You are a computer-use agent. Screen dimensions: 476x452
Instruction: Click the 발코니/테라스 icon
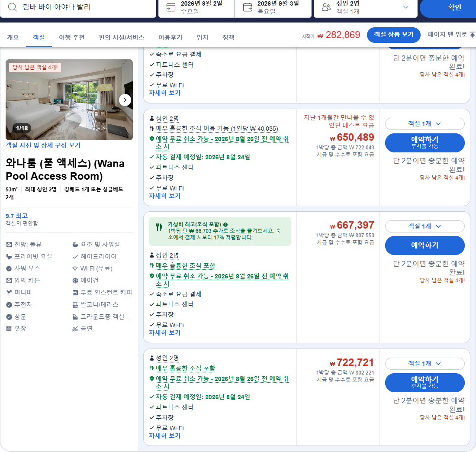pyautogui.click(x=75, y=305)
